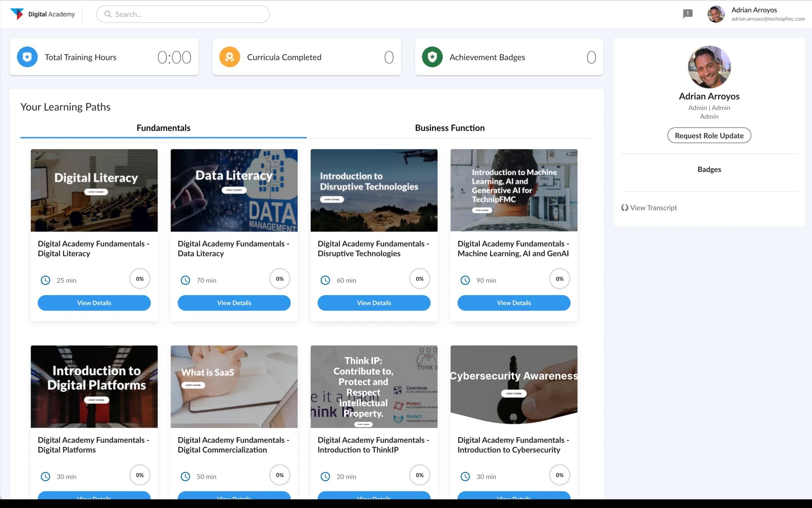Viewport: 812px width, 508px height.
Task: Open View Details for Machine Learning course
Action: tap(513, 303)
